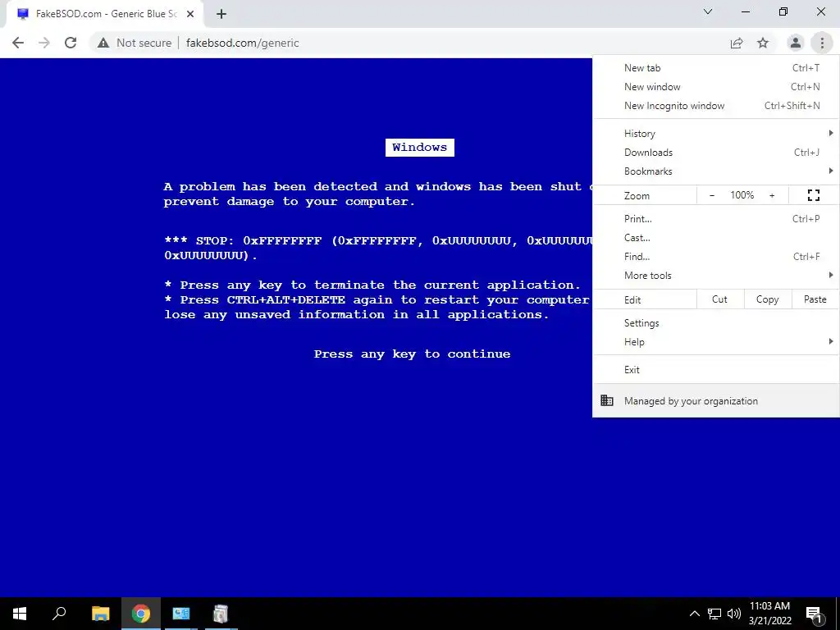Click the browser forward arrow
This screenshot has height=630, width=840.
coord(44,43)
